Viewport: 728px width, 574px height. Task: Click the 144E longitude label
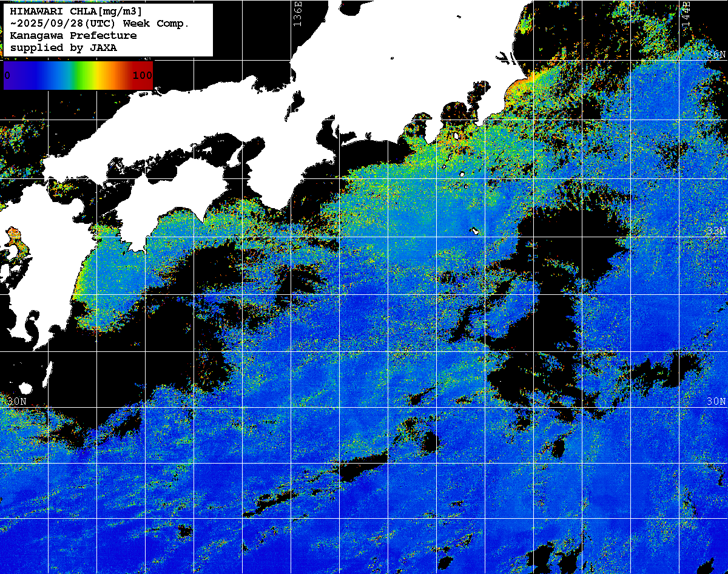686,12
